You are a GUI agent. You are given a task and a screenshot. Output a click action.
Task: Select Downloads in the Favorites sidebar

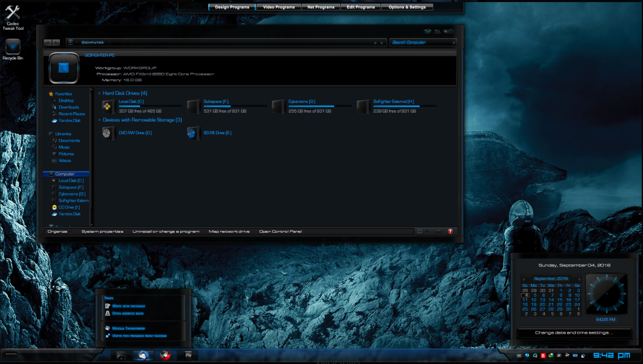pos(69,107)
